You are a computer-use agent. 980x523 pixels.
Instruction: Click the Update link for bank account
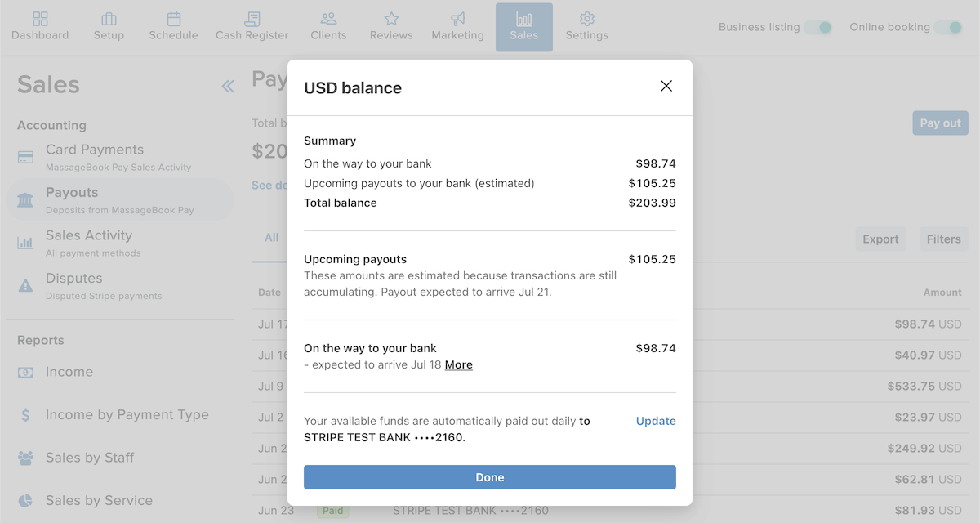click(x=656, y=421)
